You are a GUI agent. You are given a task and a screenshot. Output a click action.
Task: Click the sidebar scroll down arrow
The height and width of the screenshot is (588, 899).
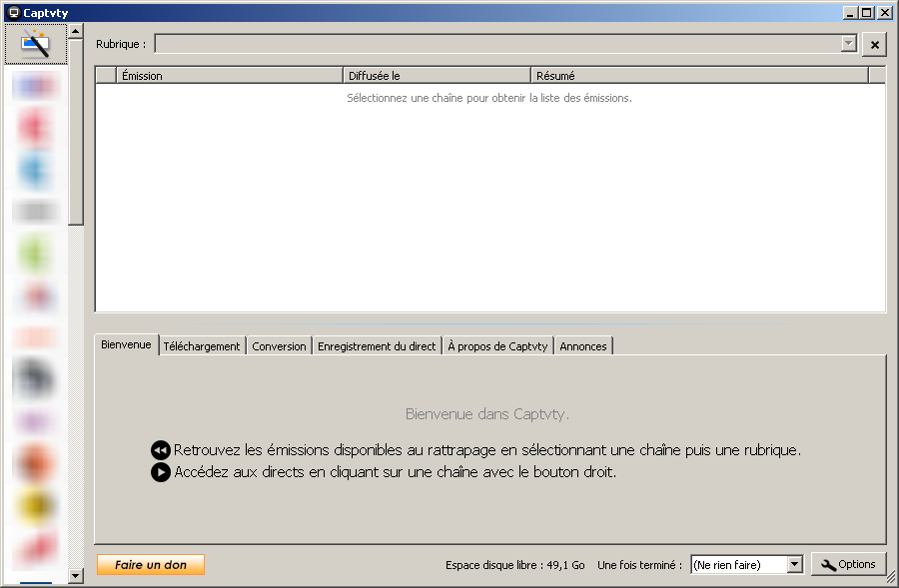[x=76, y=575]
